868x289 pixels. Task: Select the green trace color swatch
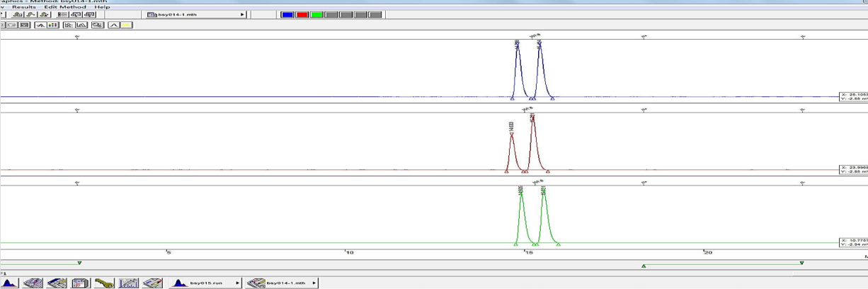[x=316, y=15]
